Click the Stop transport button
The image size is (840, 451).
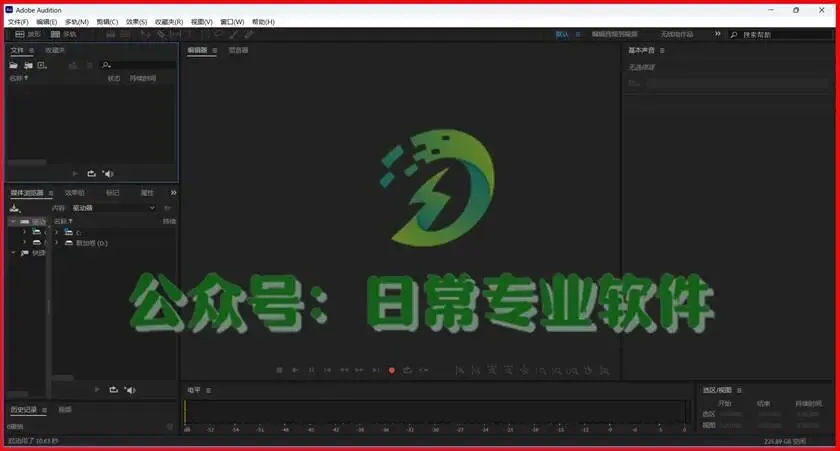pyautogui.click(x=279, y=370)
